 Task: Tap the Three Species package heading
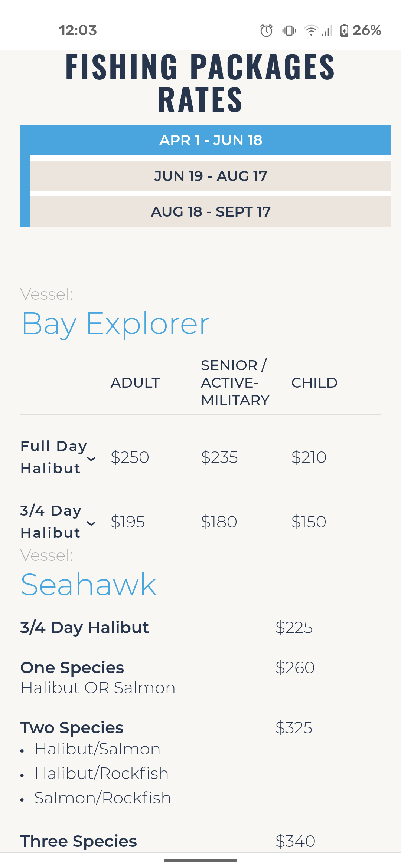[79, 841]
